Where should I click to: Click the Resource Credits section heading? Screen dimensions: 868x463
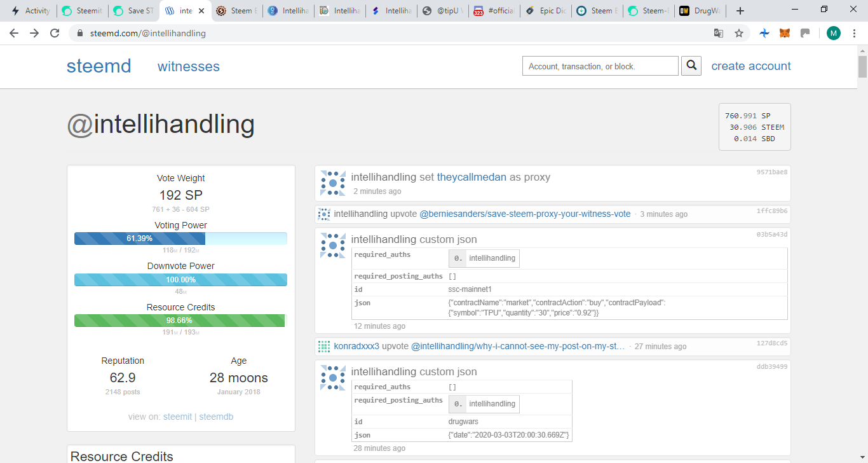tap(122, 456)
